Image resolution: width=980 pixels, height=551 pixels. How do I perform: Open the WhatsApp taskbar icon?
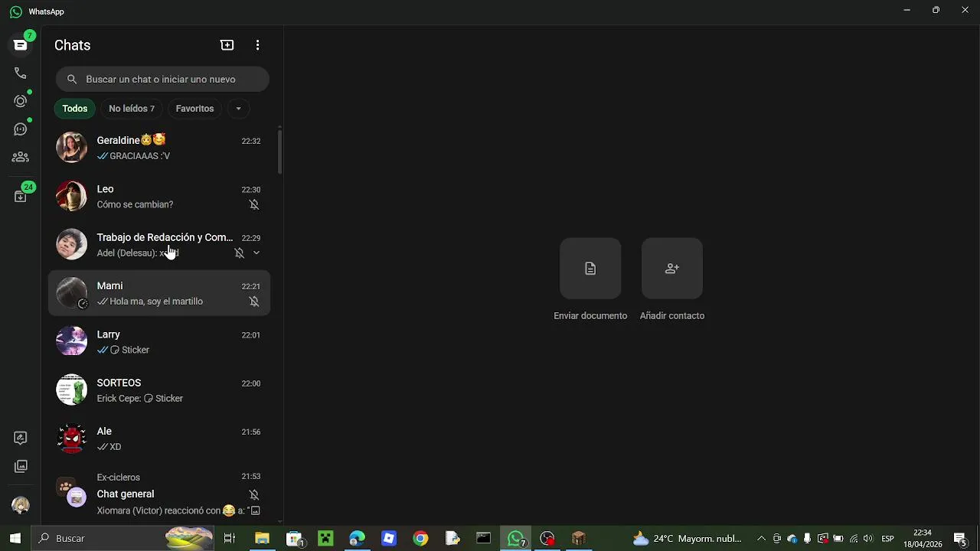516,538
